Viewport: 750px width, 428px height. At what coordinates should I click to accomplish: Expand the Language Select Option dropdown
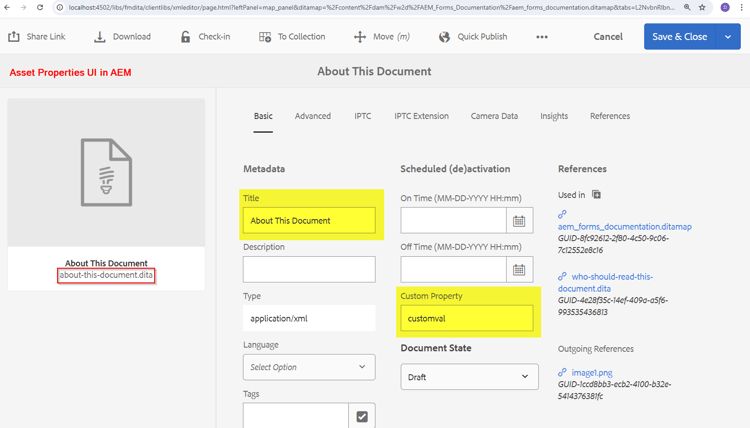coord(309,367)
